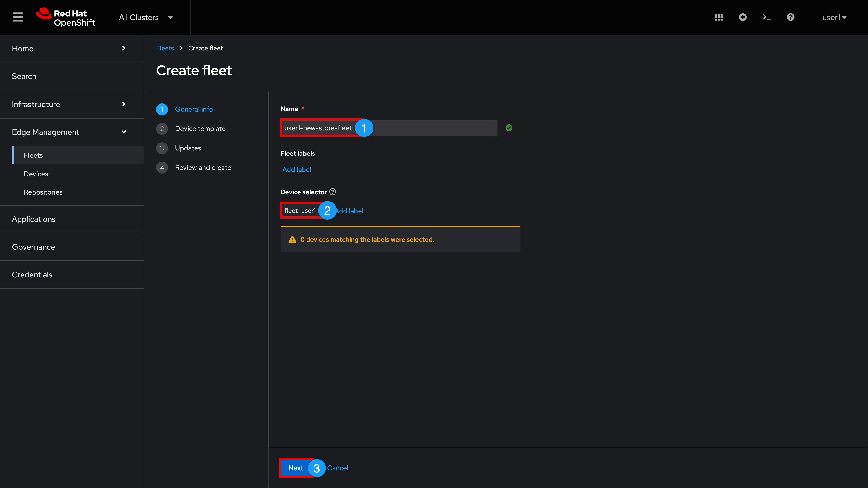Open the help question mark menu
Screen dimensions: 868x488
point(790,17)
